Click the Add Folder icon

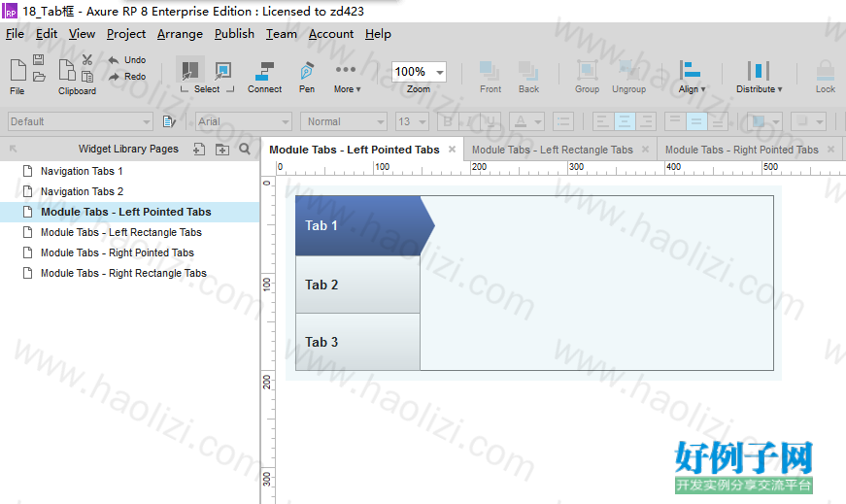pos(222,149)
